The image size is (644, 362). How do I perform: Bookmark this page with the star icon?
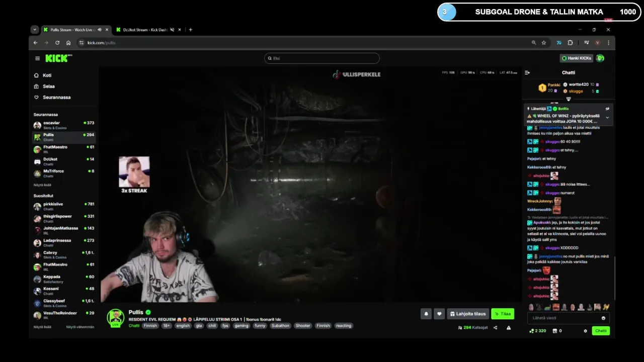[544, 43]
